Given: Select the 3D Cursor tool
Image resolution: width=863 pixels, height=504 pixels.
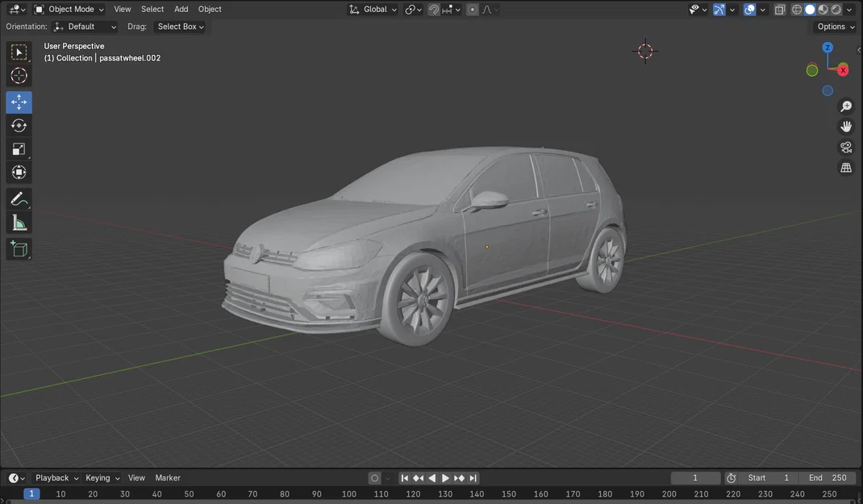Looking at the screenshot, I should click(x=19, y=75).
